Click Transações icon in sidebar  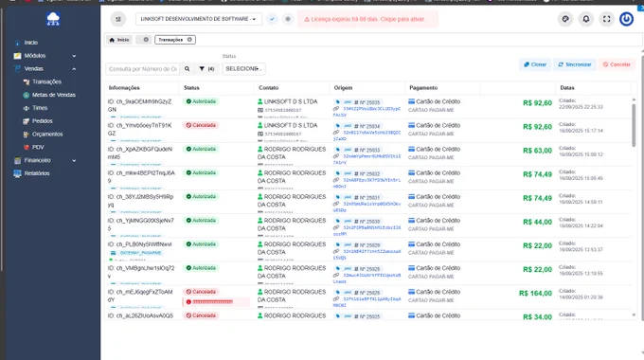click(x=27, y=81)
